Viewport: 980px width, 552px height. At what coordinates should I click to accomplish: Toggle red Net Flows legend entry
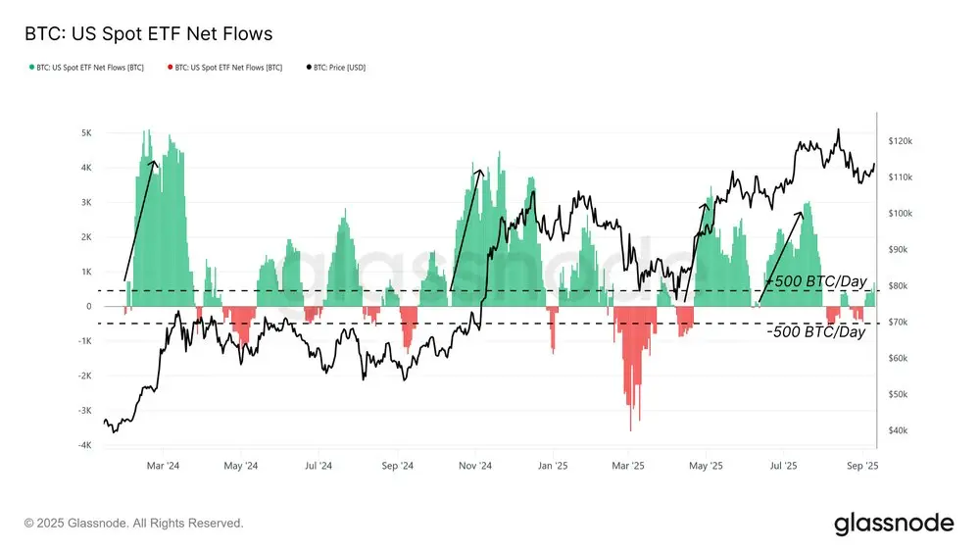[225, 68]
